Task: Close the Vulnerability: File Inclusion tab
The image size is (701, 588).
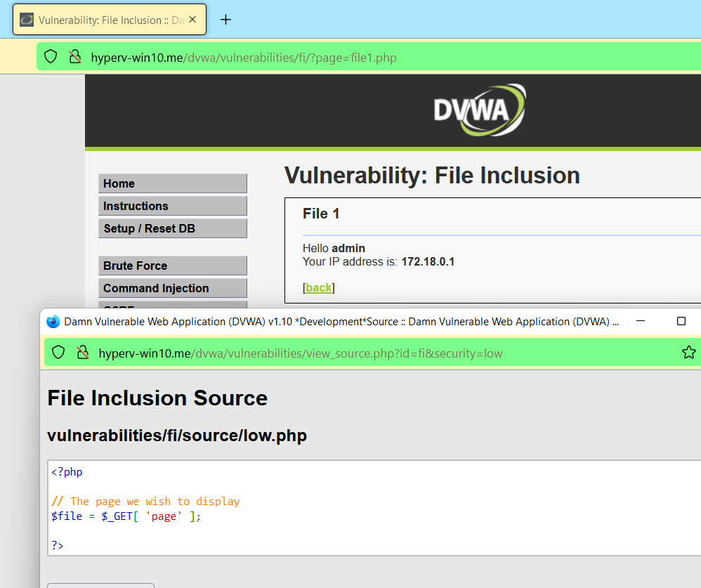Action: [192, 20]
